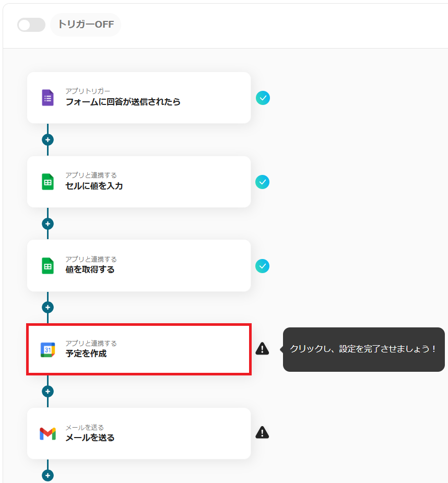The height and width of the screenshot is (483, 448).
Task: Click the Google Calendar icon
Action: pyautogui.click(x=48, y=350)
